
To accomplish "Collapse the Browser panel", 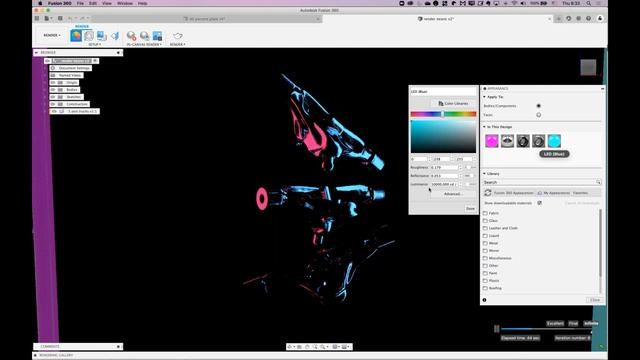I will click(x=36, y=53).
